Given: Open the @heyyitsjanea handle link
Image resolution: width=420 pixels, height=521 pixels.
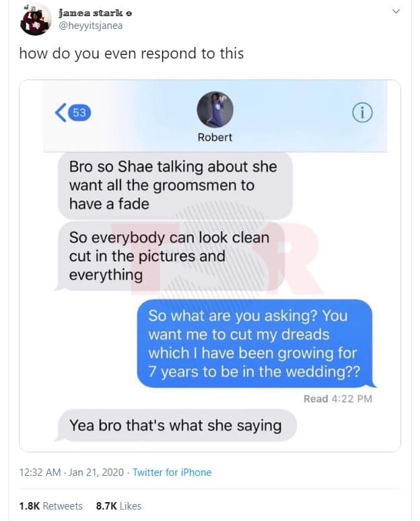Looking at the screenshot, I should point(90,26).
